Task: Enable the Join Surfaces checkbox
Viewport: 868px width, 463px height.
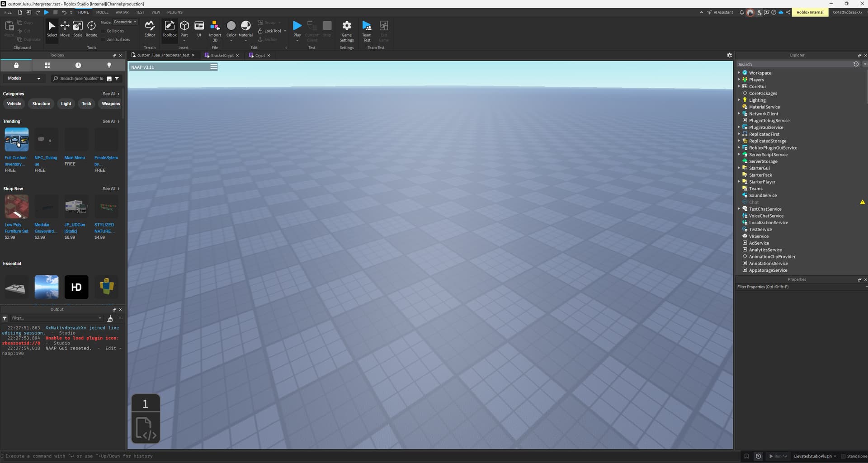Action: pos(105,39)
